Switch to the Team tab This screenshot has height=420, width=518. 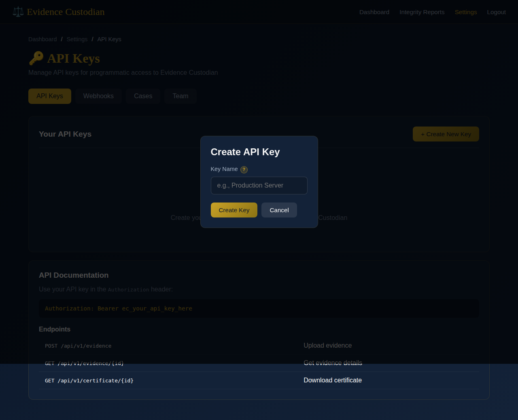[x=180, y=96]
